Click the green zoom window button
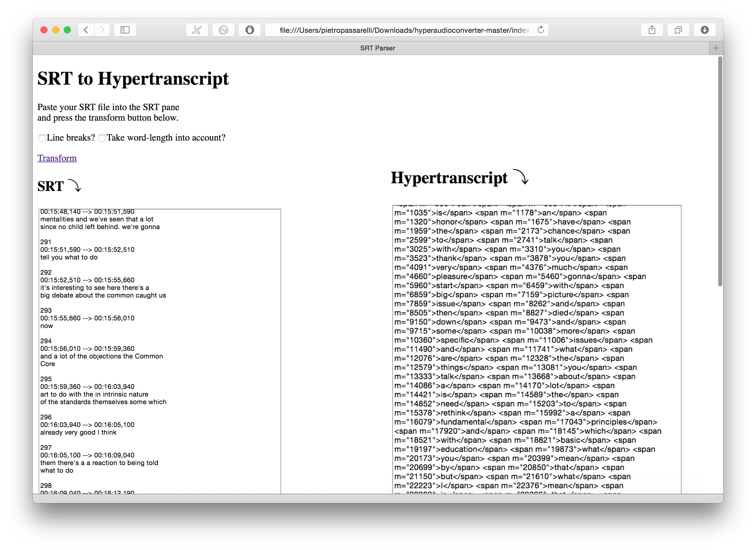Viewport: 756px width, 550px height. click(67, 30)
